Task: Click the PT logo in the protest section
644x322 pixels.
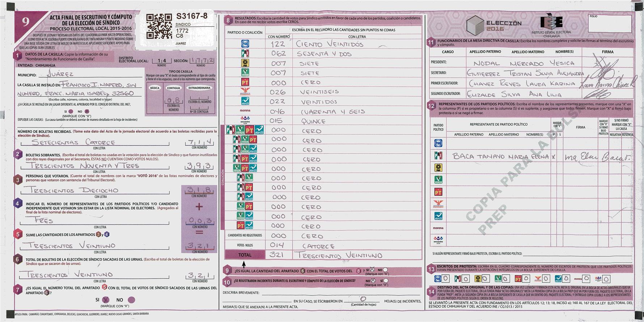Action: (518, 279)
